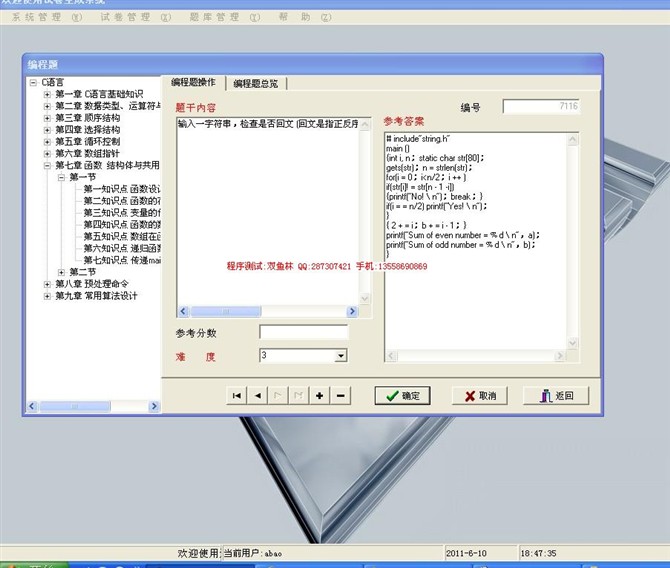Image resolution: width=670 pixels, height=568 pixels.
Task: Select 第九章 常用算法设计 chapter label
Action: tap(97, 296)
